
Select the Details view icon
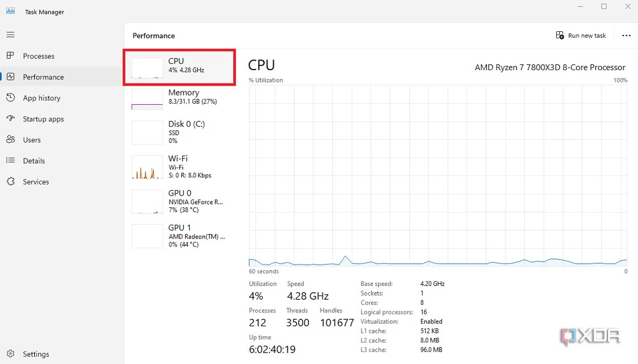pos(11,160)
